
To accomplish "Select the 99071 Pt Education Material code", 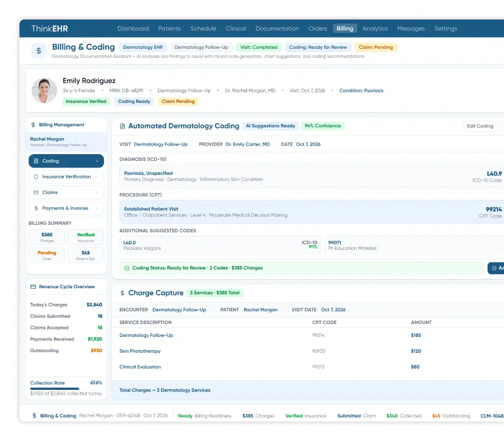I will [x=415, y=245].
